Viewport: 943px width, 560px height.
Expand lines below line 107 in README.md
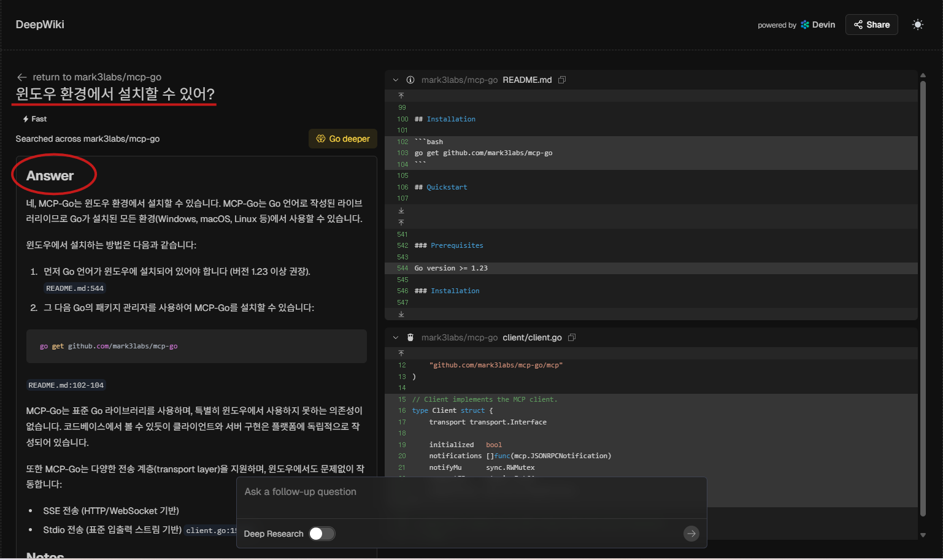point(401,210)
